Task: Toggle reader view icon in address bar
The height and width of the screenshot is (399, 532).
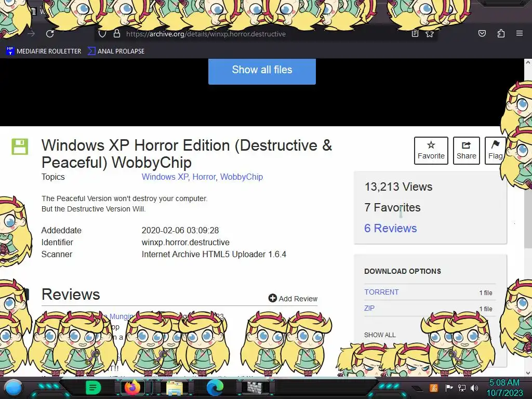Action: pyautogui.click(x=415, y=34)
